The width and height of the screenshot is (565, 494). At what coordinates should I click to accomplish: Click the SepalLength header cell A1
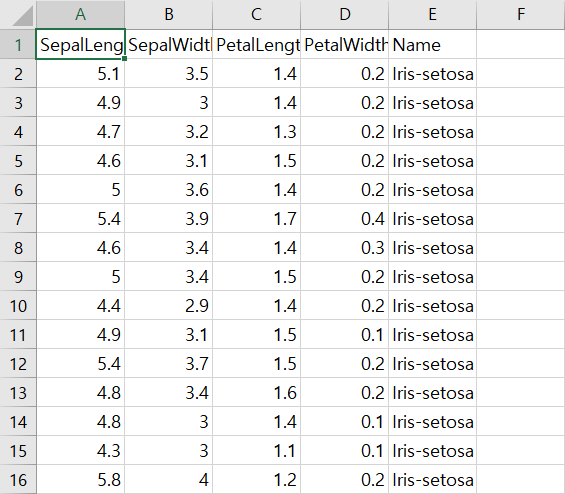click(x=80, y=44)
